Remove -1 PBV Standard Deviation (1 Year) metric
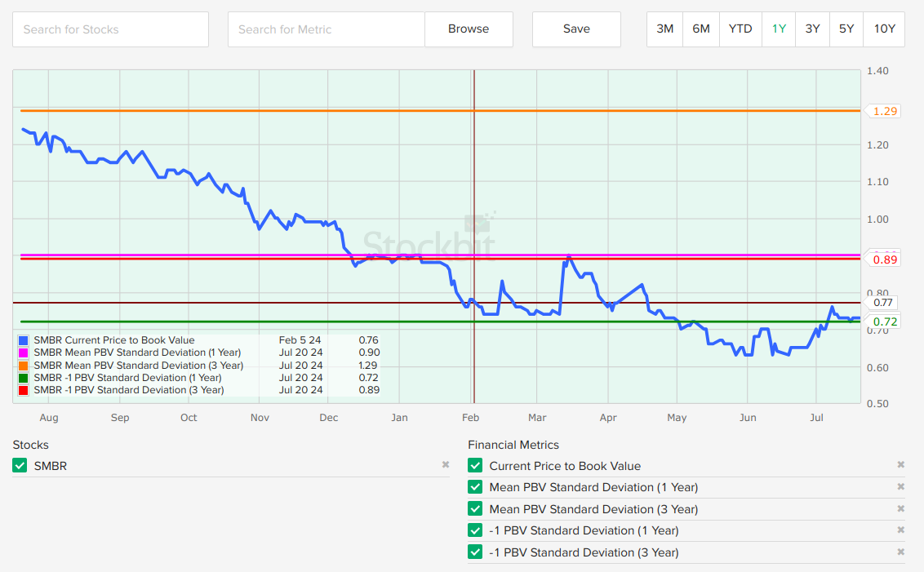This screenshot has height=572, width=924. click(901, 530)
